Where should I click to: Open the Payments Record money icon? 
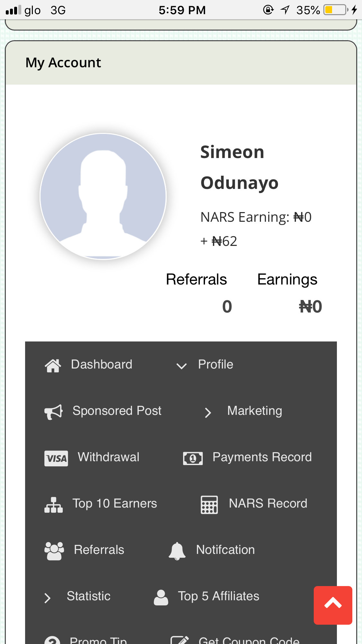[193, 458]
